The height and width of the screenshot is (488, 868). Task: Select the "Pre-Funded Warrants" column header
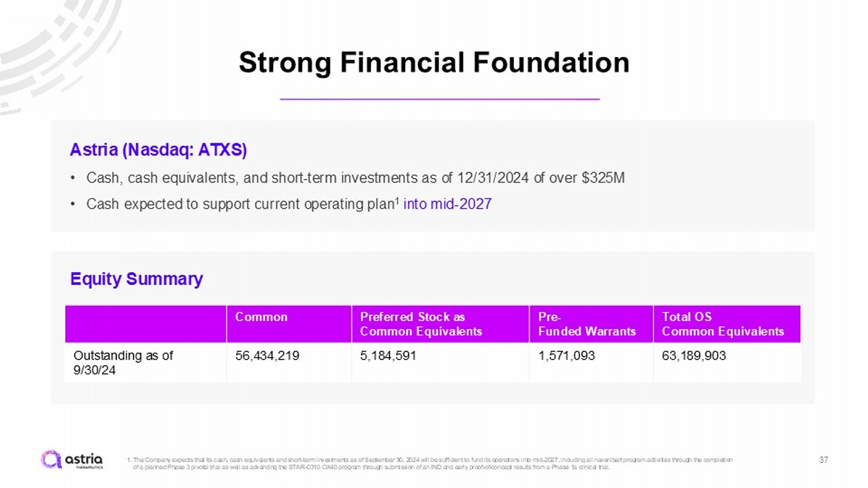coord(587,324)
